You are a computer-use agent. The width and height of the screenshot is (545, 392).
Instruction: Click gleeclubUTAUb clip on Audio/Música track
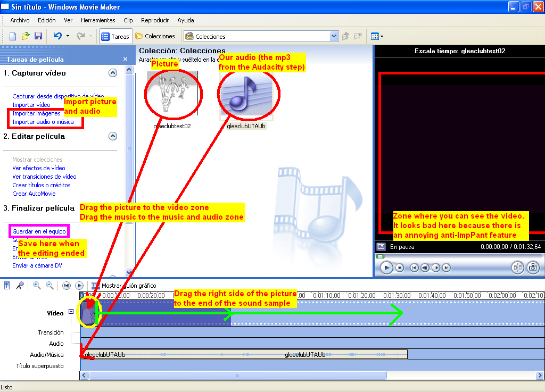(x=244, y=354)
